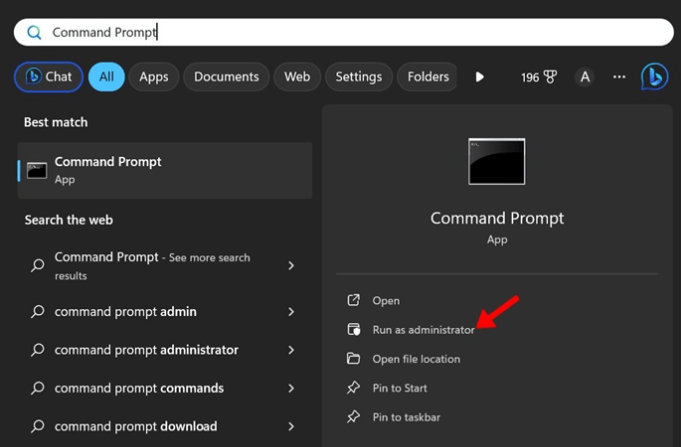Select the Web filter tab
Screen dimensions: 681x447
pyautogui.click(x=297, y=77)
